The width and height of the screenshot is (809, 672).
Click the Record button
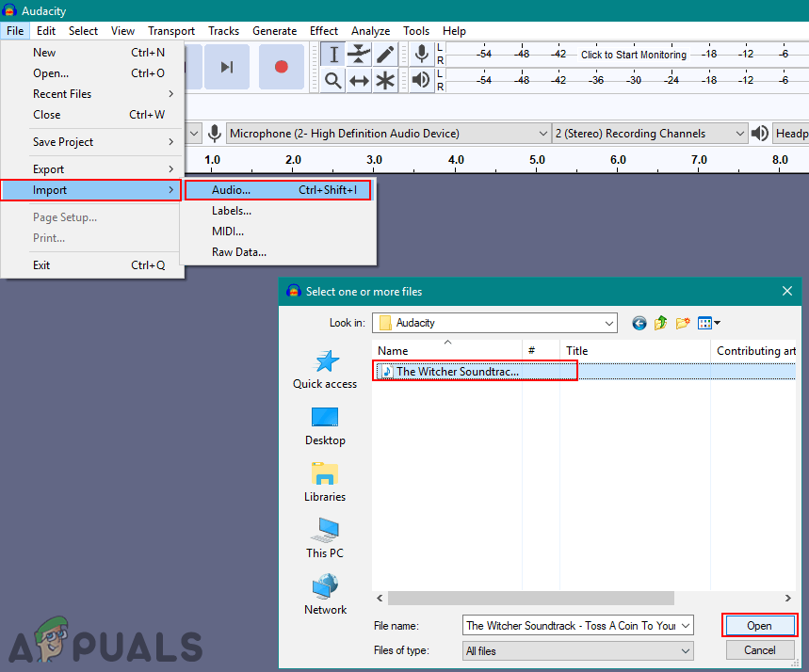pos(282,67)
